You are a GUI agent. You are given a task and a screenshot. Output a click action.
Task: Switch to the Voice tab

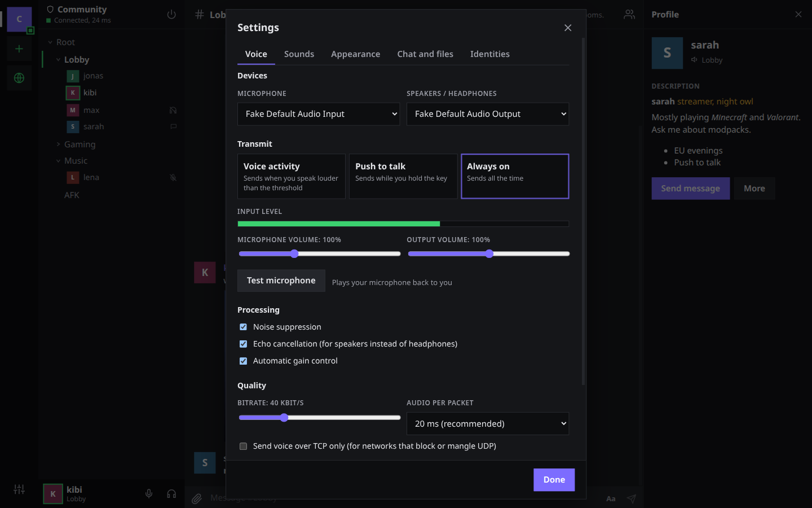[x=256, y=54]
